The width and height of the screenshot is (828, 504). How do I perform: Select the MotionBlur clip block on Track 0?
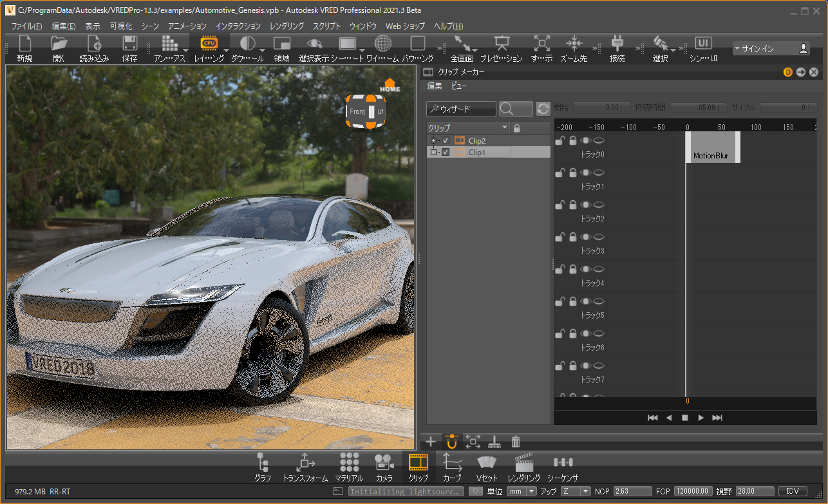[x=712, y=147]
